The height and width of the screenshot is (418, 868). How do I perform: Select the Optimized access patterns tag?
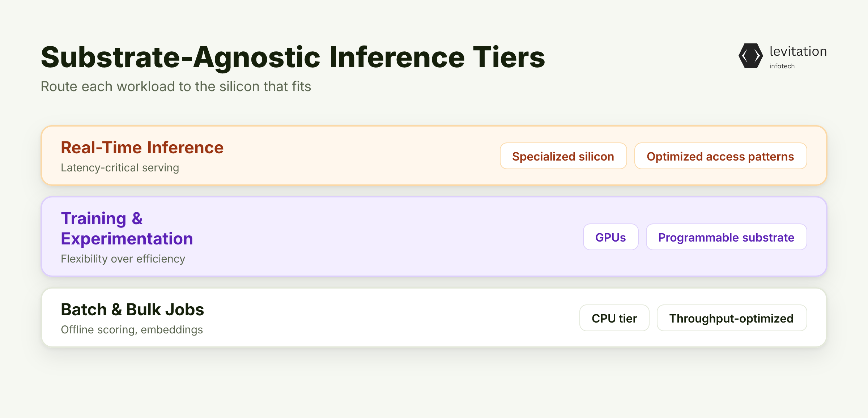720,156
